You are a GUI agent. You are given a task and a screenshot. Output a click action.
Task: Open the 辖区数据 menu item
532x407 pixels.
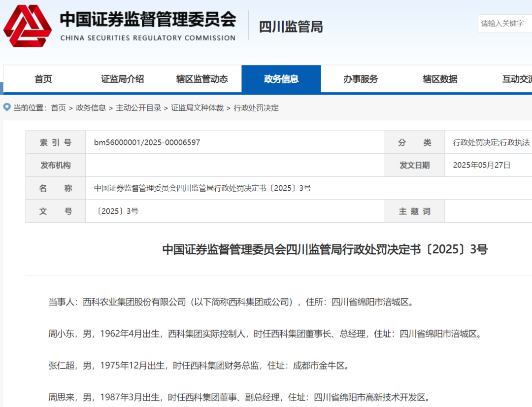point(439,79)
